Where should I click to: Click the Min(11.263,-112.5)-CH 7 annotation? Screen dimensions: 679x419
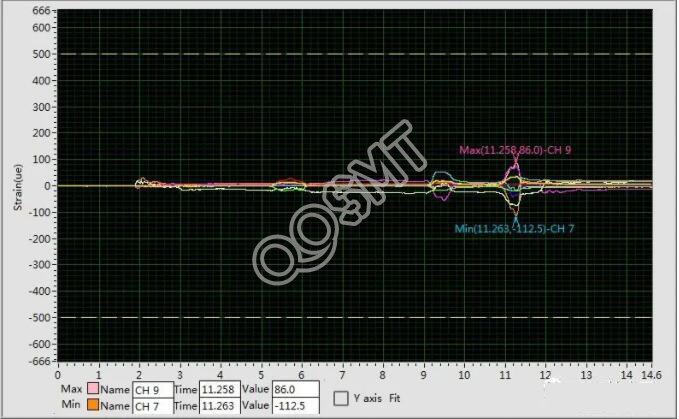click(x=514, y=229)
